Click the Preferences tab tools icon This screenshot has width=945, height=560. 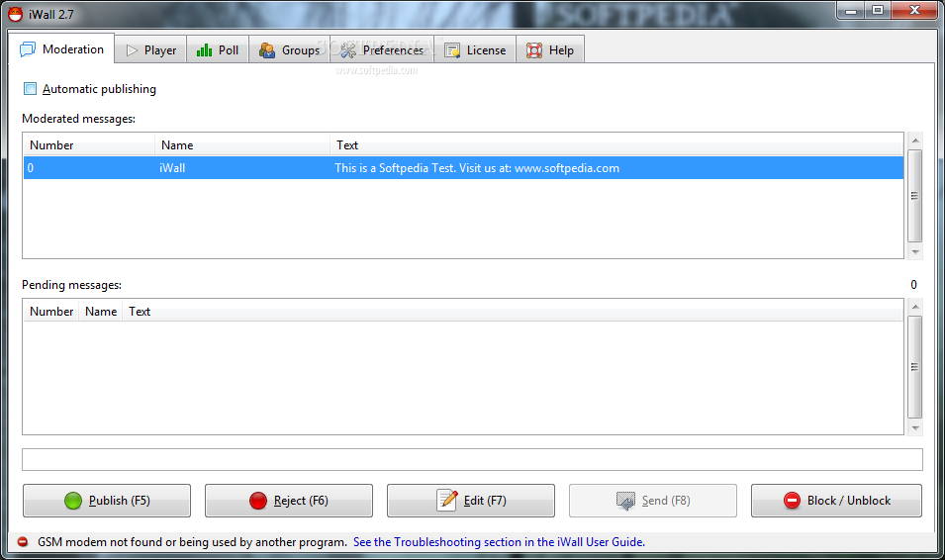(x=348, y=50)
